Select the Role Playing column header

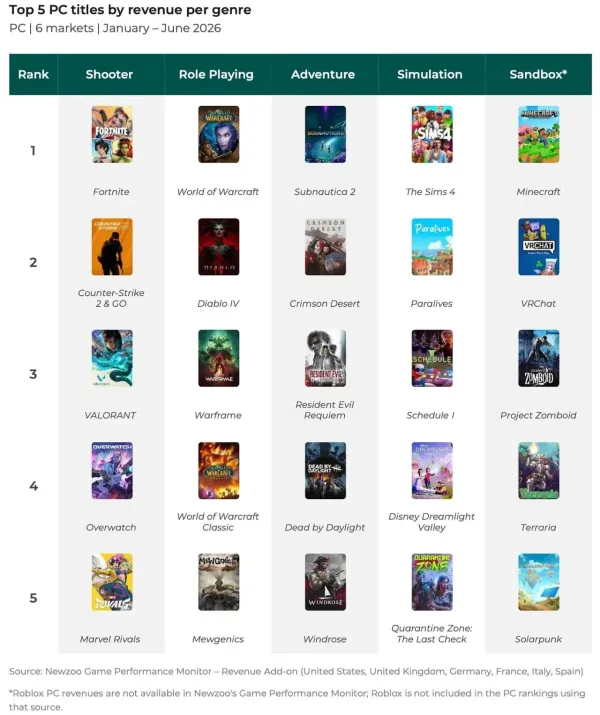(216, 74)
